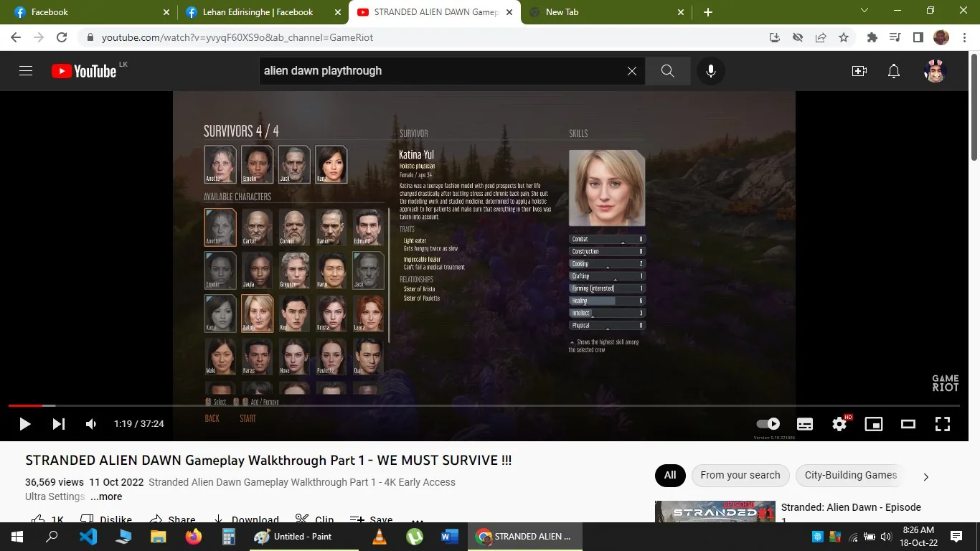Open Word from the taskbar
Screen dimensions: 980x551
(449, 537)
